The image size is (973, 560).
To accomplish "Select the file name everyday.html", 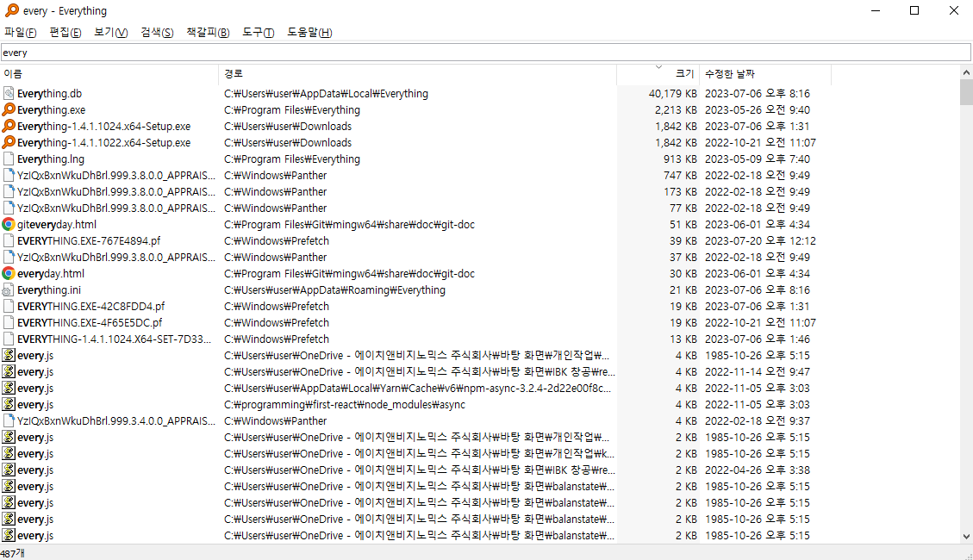I will [51, 273].
